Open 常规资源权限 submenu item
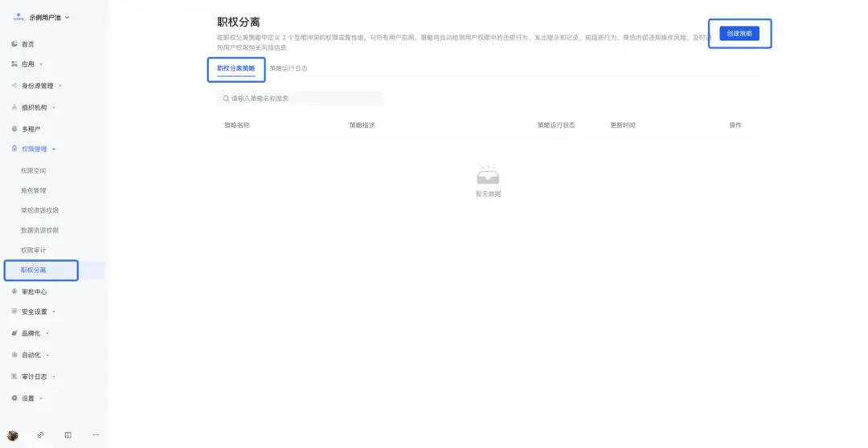 (40, 210)
